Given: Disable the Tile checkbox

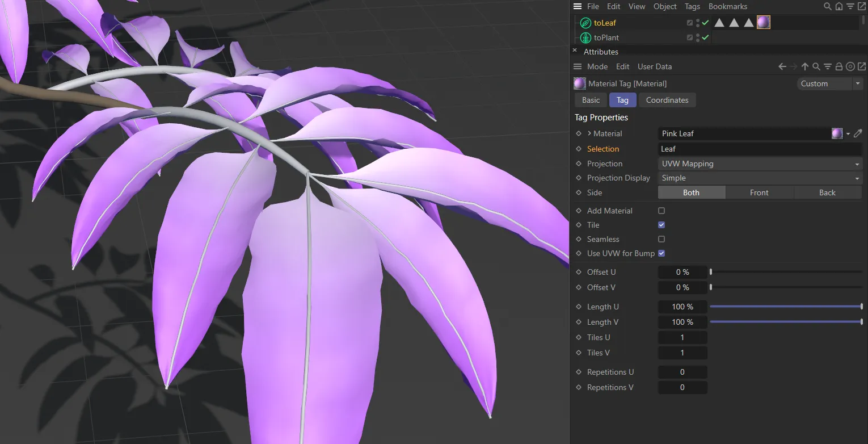Looking at the screenshot, I should [661, 225].
